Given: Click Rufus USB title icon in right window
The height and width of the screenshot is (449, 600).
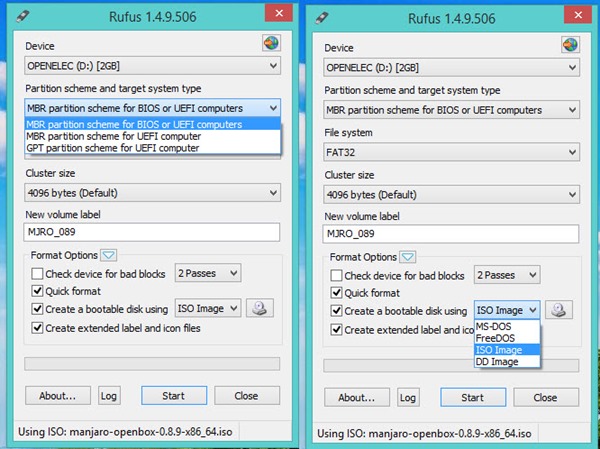Looking at the screenshot, I should pyautogui.click(x=322, y=18).
